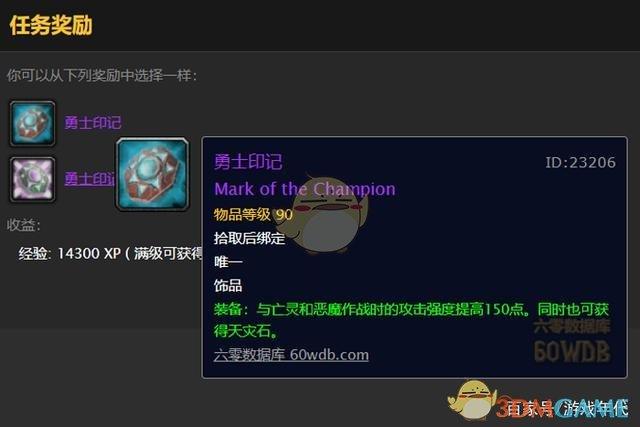The image size is (640, 427).
Task: Click the 游戏年代 watermark text
Action: 595,408
